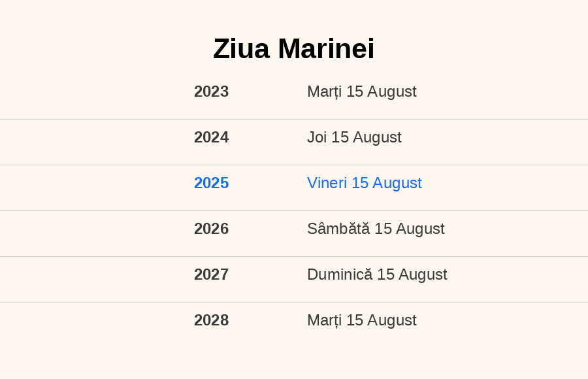Open the blue 2025 year link
The height and width of the screenshot is (379, 588).
pyautogui.click(x=212, y=183)
